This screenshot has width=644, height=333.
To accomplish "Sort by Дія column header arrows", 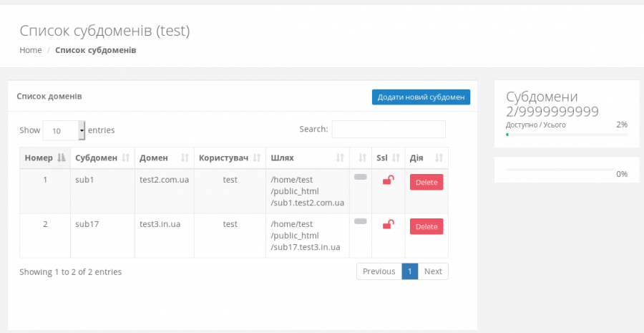I will point(439,158).
